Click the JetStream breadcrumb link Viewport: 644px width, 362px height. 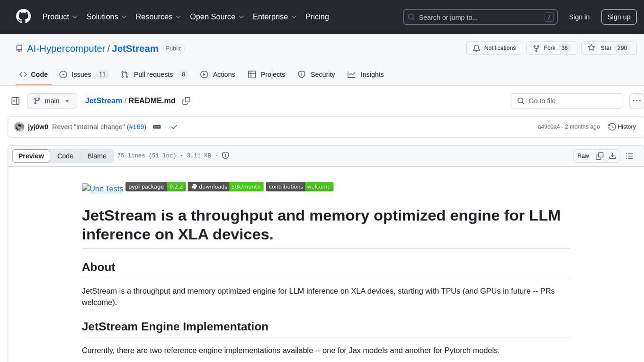tap(104, 101)
